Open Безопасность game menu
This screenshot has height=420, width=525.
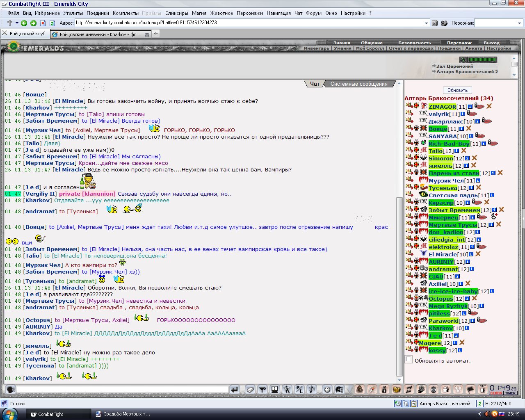(x=415, y=43)
